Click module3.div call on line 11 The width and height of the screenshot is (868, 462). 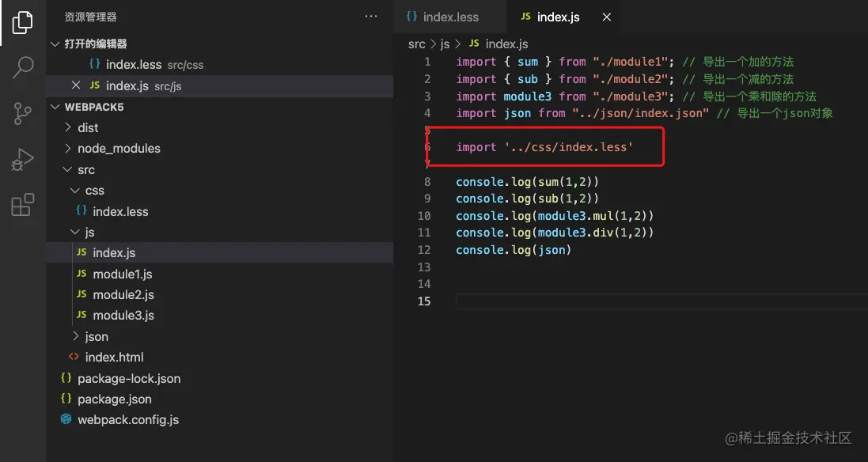[x=575, y=233]
